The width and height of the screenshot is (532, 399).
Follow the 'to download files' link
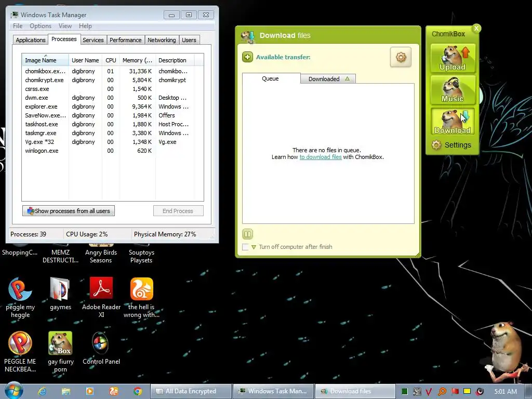320,157
